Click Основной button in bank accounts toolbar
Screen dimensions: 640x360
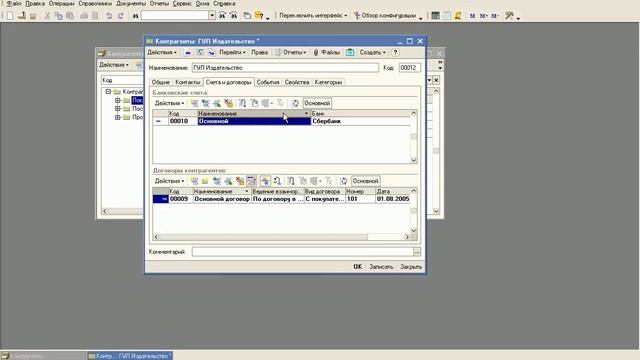317,103
